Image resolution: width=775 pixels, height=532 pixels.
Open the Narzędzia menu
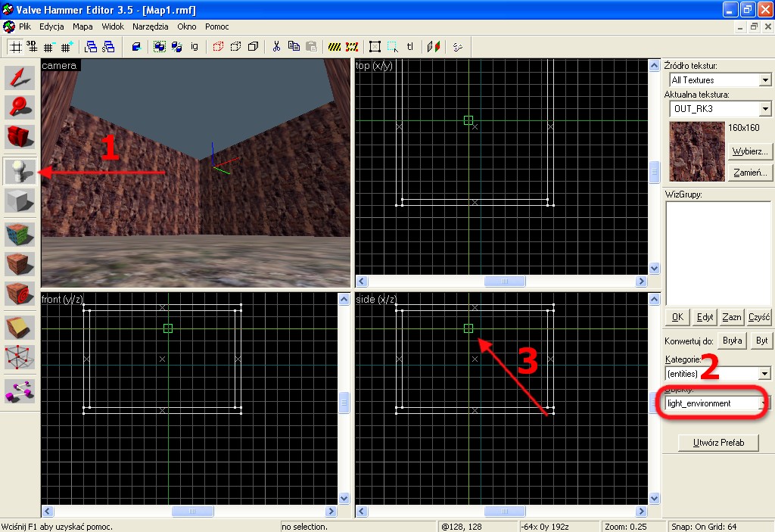151,26
